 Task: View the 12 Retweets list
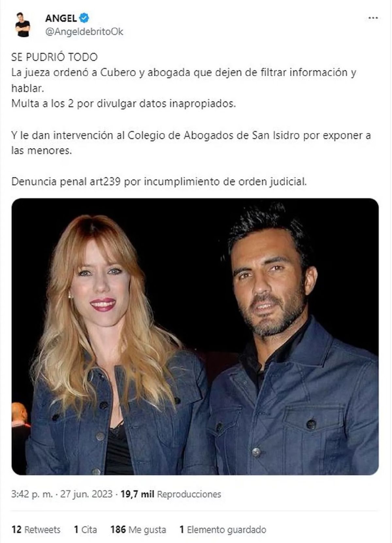36,529
